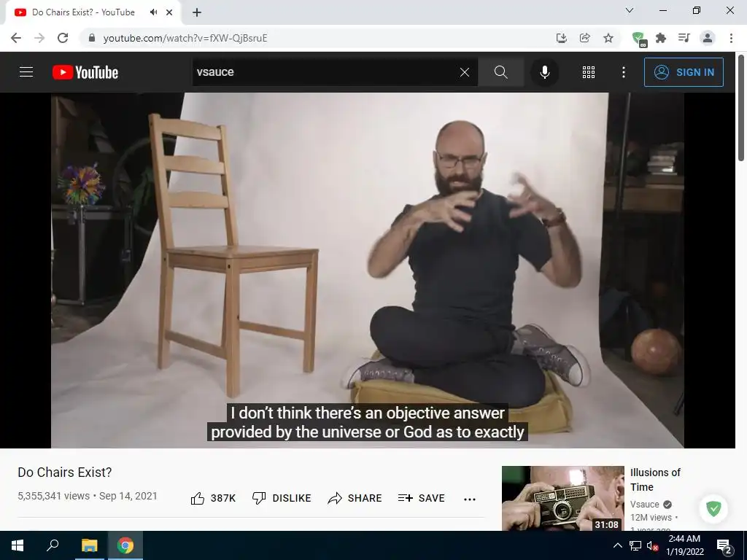Open File Explorer from taskbar
This screenshot has height=560, width=747.
[x=89, y=545]
